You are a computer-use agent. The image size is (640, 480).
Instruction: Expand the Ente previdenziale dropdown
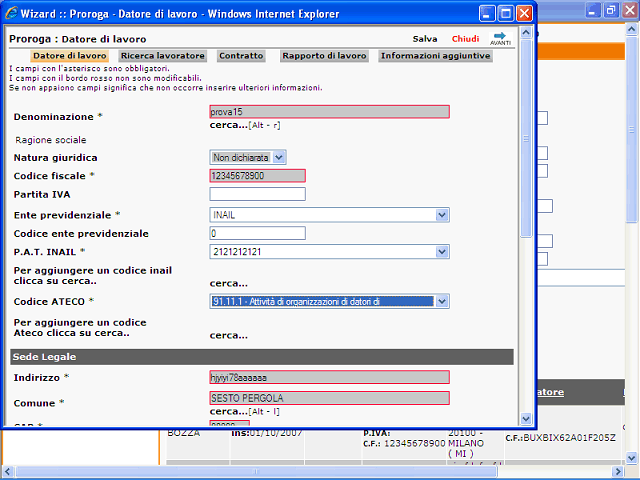pyautogui.click(x=442, y=215)
